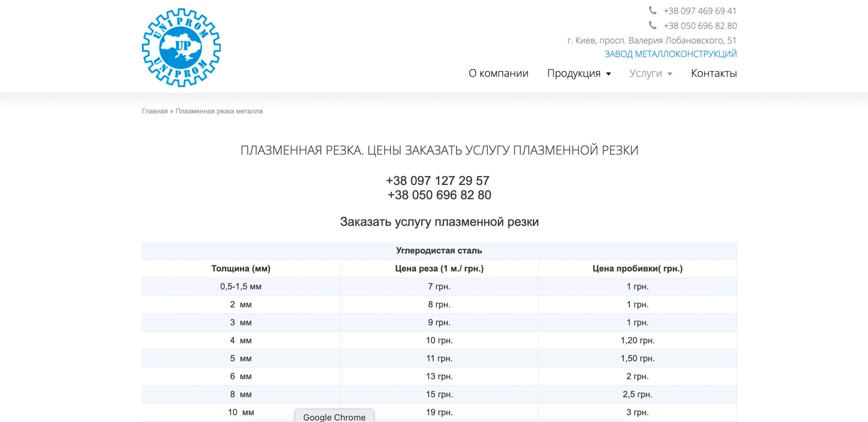Click the +38 097 127 29 57 number
Screen dimensions: 868x422
[x=437, y=181]
